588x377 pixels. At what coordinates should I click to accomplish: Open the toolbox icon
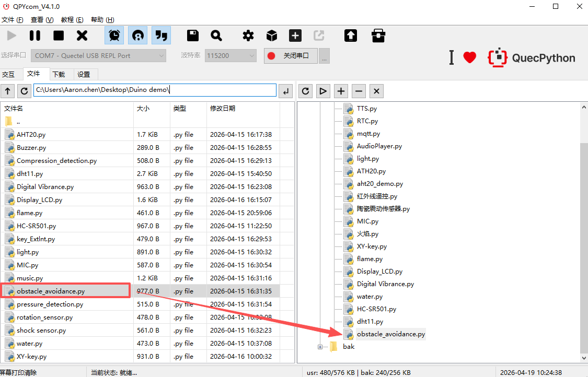(378, 36)
